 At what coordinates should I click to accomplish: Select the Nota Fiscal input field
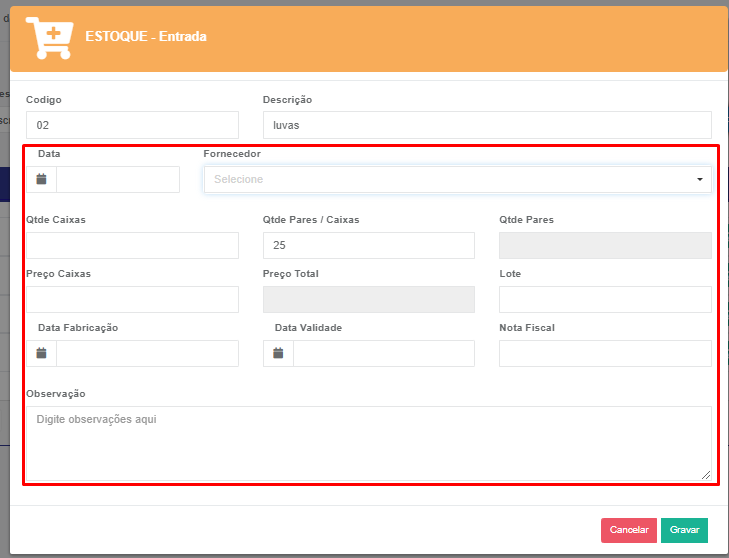[605, 353]
